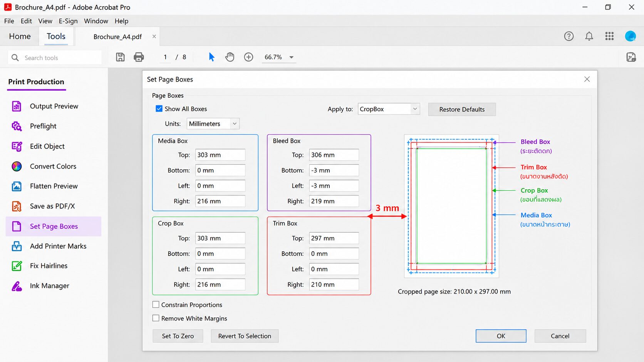Edit the Trim Box Top field
This screenshot has height=362, width=644.
pyautogui.click(x=334, y=239)
